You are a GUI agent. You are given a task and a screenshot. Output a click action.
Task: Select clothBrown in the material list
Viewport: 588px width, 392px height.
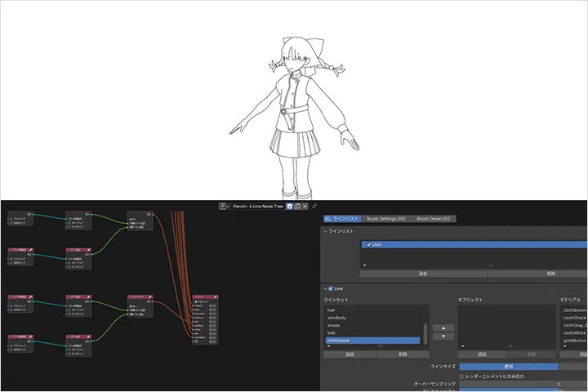pos(574,310)
